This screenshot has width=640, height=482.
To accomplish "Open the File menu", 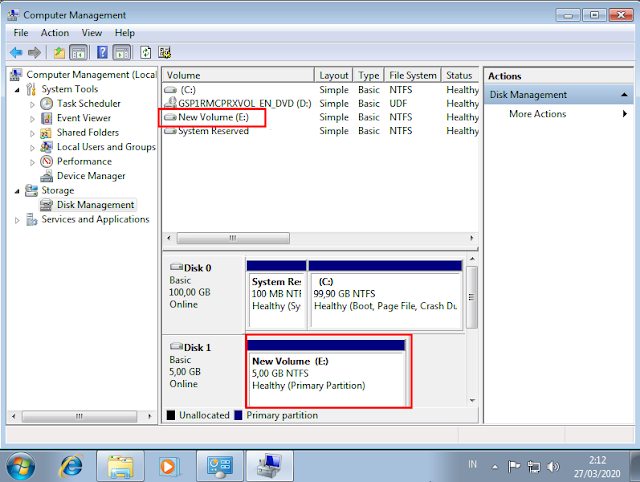I will 21,33.
